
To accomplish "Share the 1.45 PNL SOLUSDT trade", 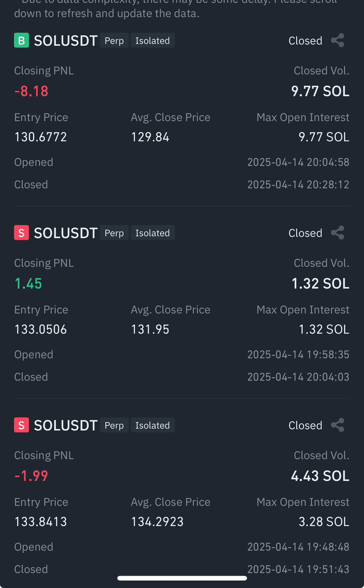I will (337, 233).
